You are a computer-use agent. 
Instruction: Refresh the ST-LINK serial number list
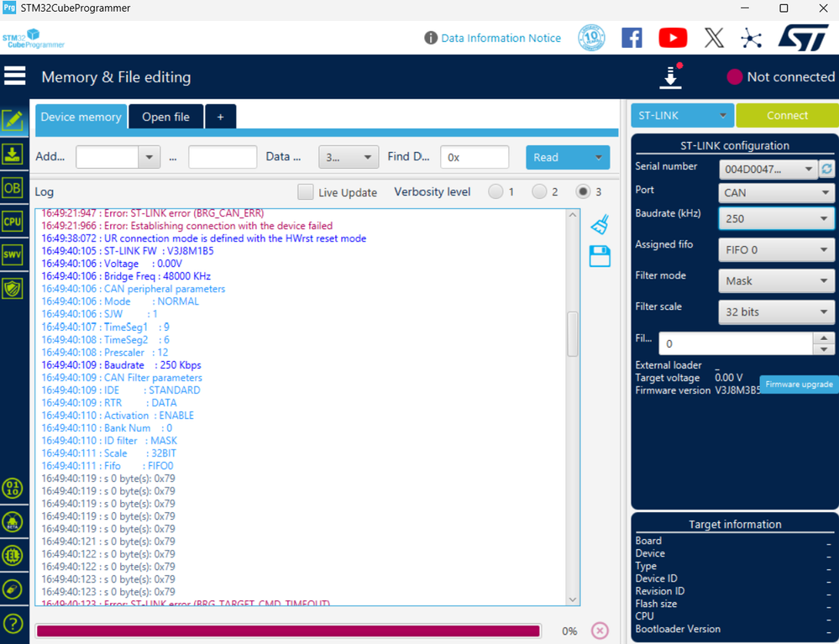pos(826,169)
